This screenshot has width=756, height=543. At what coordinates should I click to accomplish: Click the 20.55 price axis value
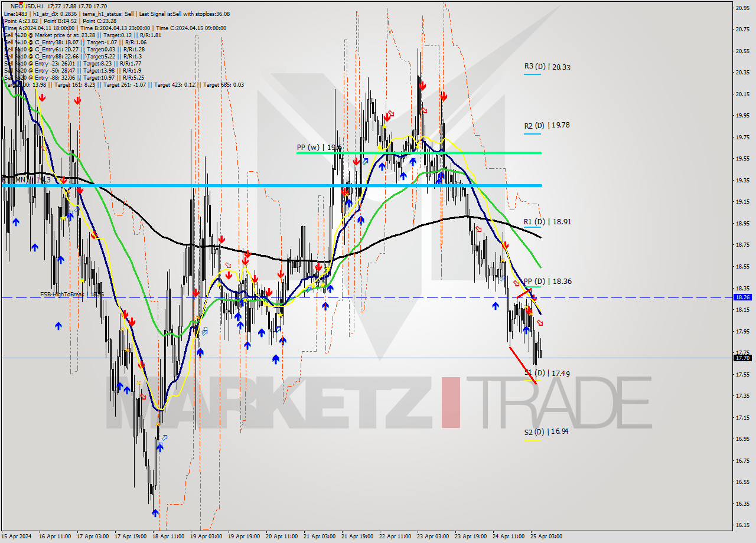coord(742,51)
